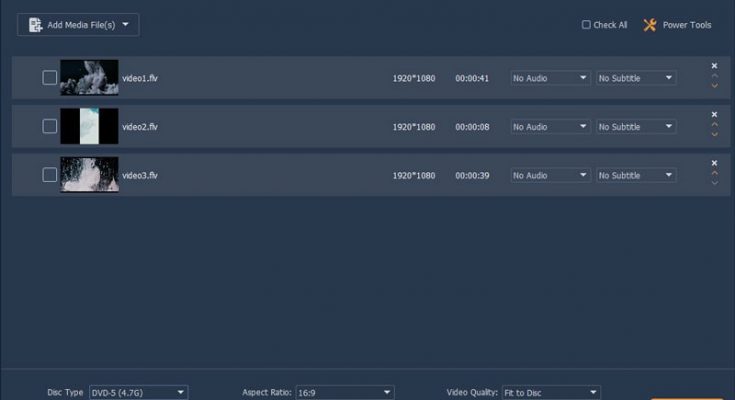Remove video2.flv with its X icon
This screenshot has height=400, width=735.
pos(714,115)
